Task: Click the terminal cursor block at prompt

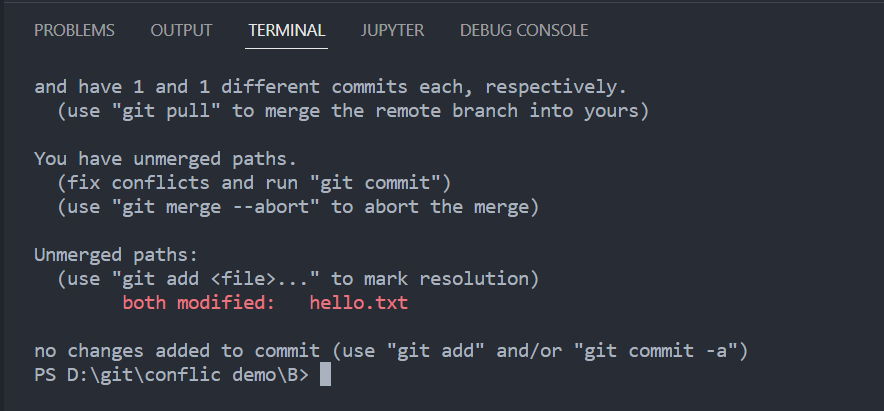Action: [325, 374]
